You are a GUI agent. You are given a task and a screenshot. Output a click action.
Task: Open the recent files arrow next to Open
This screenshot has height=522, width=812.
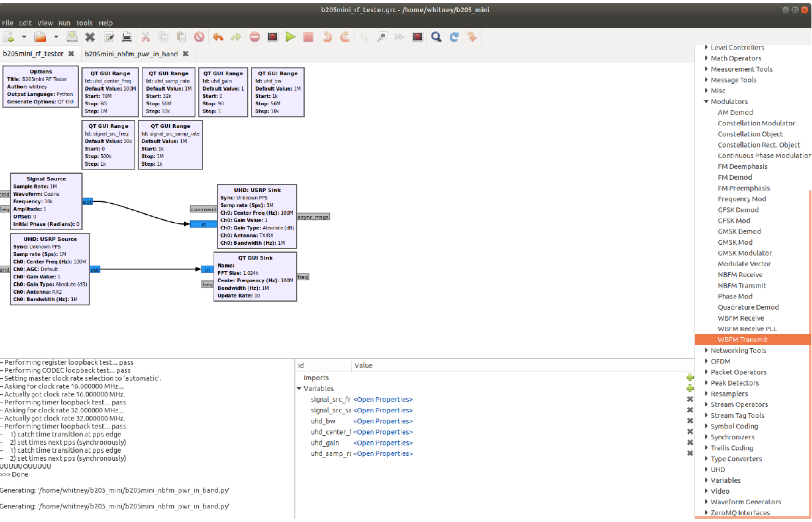click(x=55, y=37)
